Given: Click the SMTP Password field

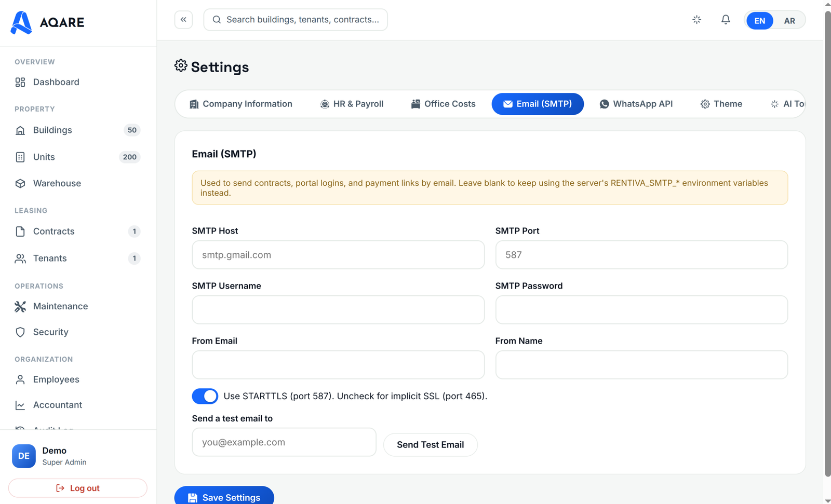Looking at the screenshot, I should pos(641,310).
